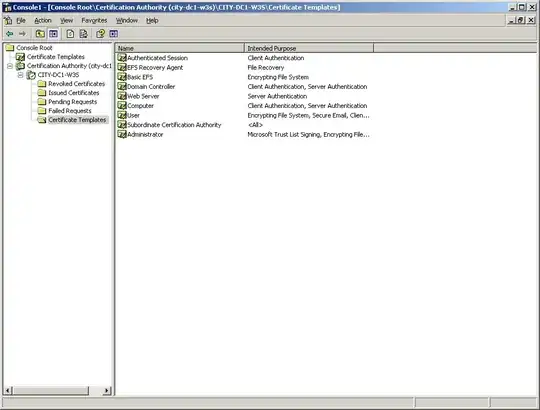Click the EFS Recovery Agent template icon
540x410 pixels.
point(122,67)
